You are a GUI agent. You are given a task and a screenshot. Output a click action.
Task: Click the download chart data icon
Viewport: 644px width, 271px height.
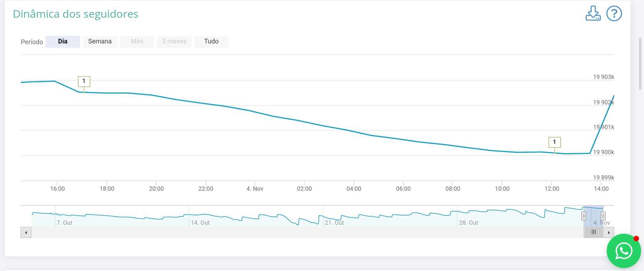pos(593,14)
